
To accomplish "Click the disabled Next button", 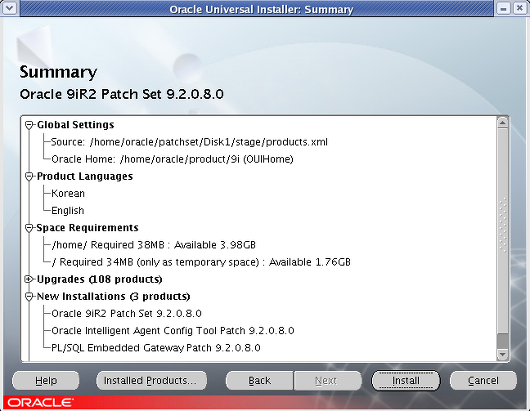I will pyautogui.click(x=327, y=381).
